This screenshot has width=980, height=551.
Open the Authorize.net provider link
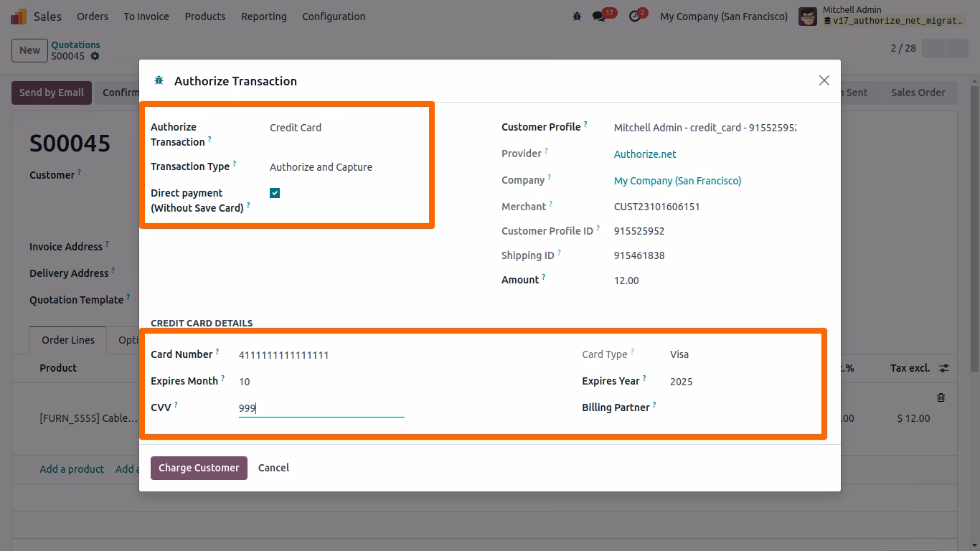pyautogui.click(x=645, y=154)
